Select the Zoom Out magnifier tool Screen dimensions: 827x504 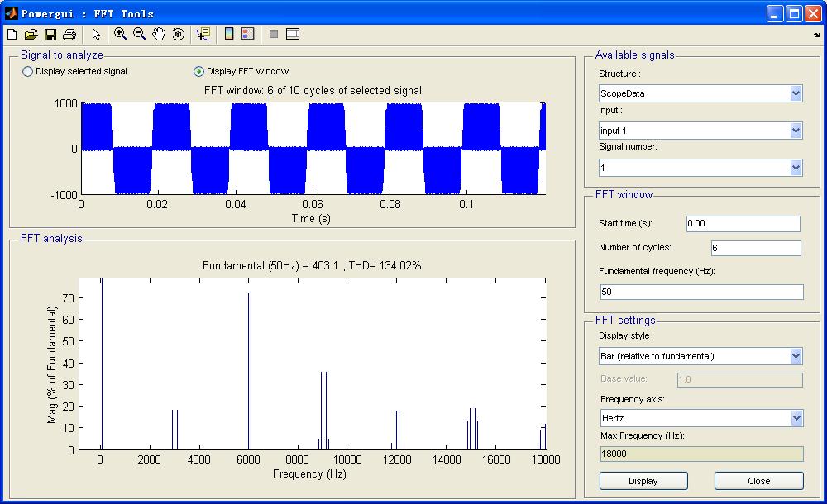coord(139,34)
